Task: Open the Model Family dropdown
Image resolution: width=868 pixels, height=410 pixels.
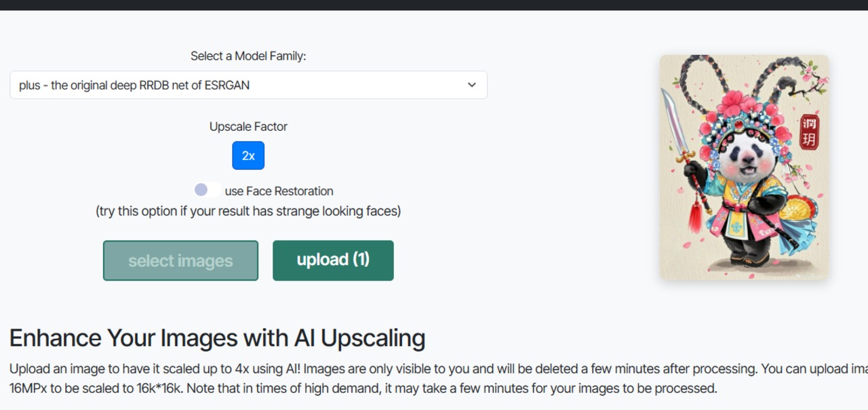Action: [248, 85]
